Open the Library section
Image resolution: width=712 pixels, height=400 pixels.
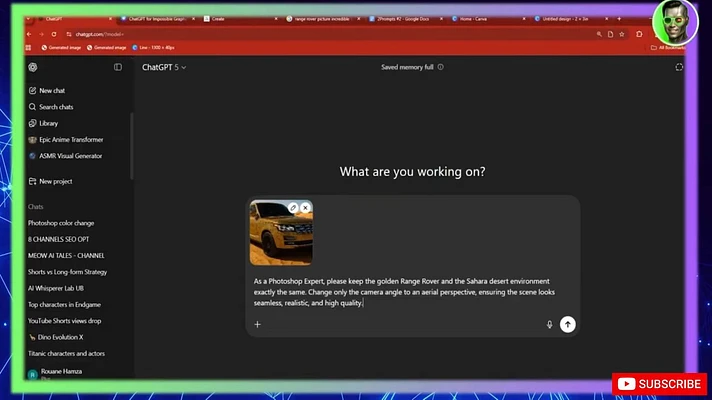(x=44, y=123)
